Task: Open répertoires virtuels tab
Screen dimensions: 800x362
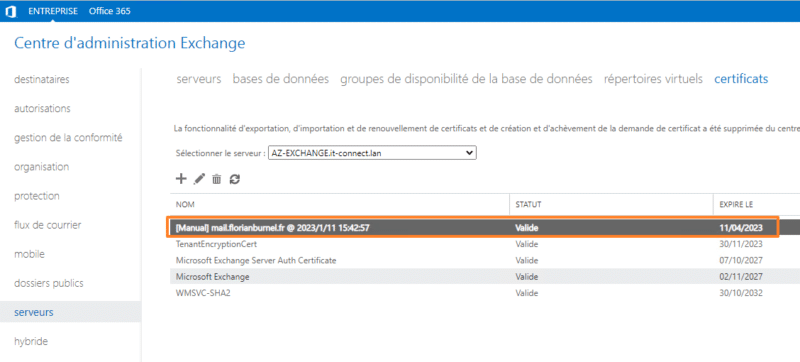Action: click(653, 79)
